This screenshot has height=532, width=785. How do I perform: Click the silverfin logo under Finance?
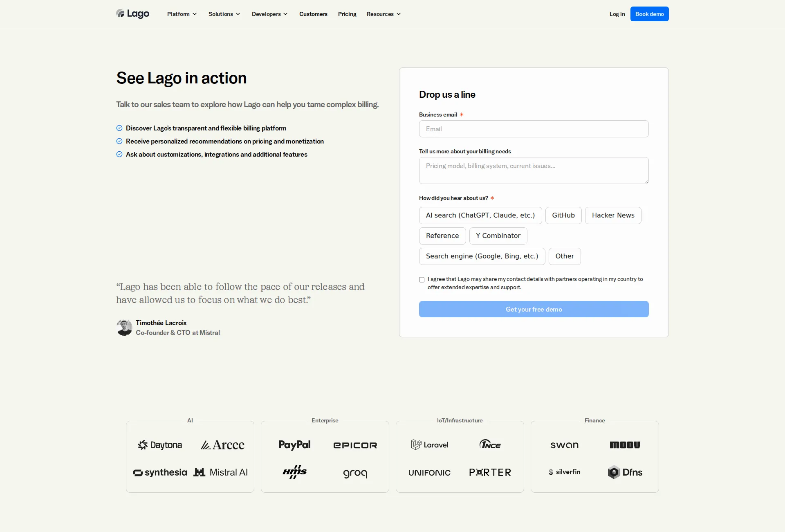tap(564, 472)
